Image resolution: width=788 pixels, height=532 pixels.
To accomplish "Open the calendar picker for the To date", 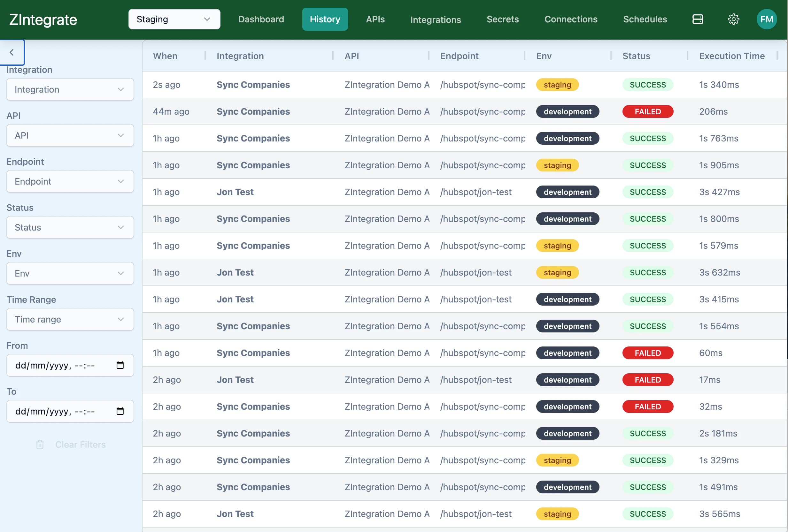I will coord(120,411).
